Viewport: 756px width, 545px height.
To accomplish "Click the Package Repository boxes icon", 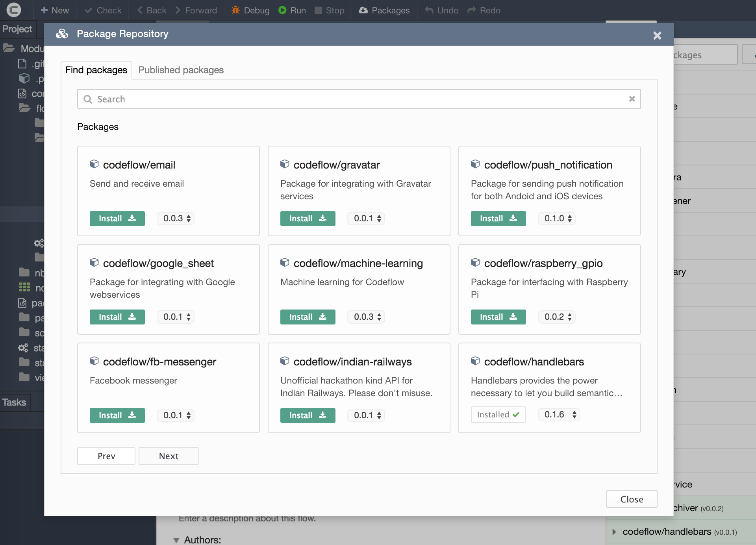I will (62, 34).
